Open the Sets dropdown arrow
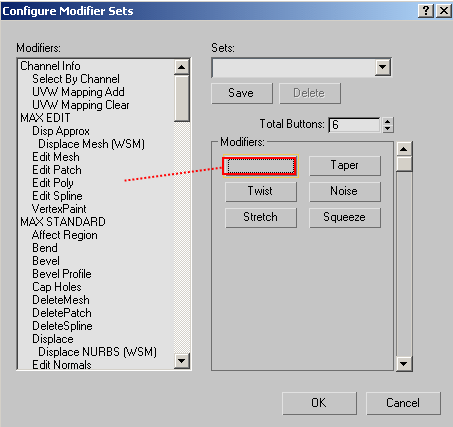This screenshot has height=427, width=453. (x=382, y=68)
